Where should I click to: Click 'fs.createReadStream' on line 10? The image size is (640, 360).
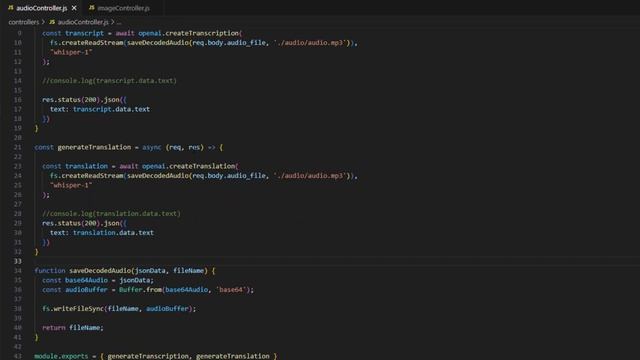tap(87, 43)
